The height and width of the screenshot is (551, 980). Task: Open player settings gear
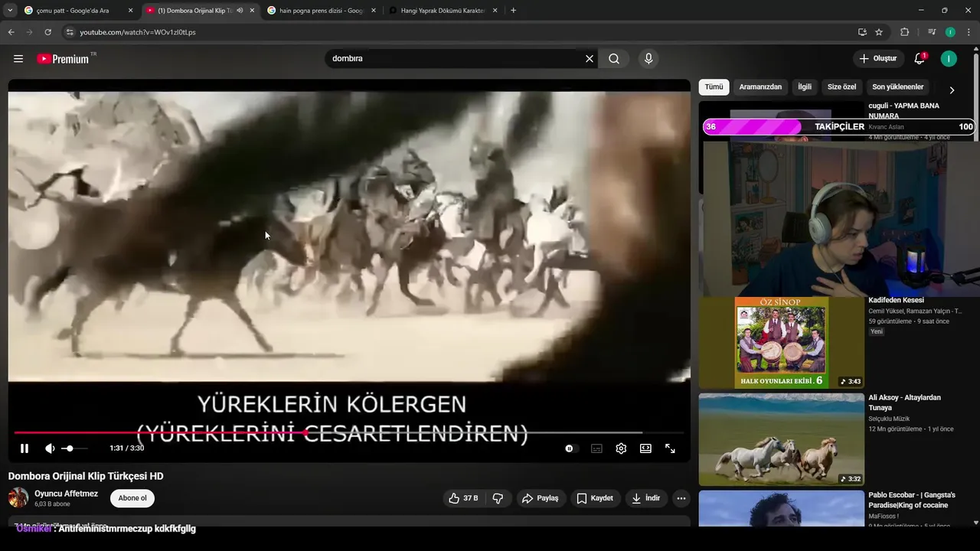621,448
